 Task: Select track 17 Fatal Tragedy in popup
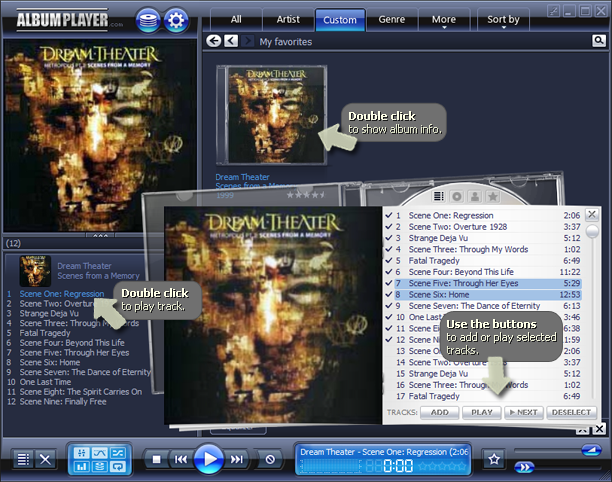click(x=488, y=396)
